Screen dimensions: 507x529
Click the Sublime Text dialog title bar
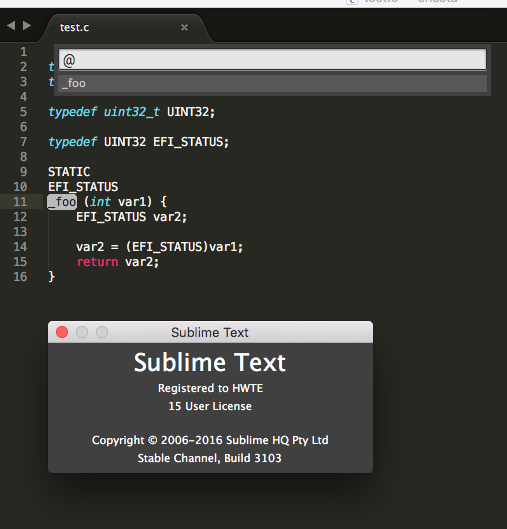[x=210, y=332]
